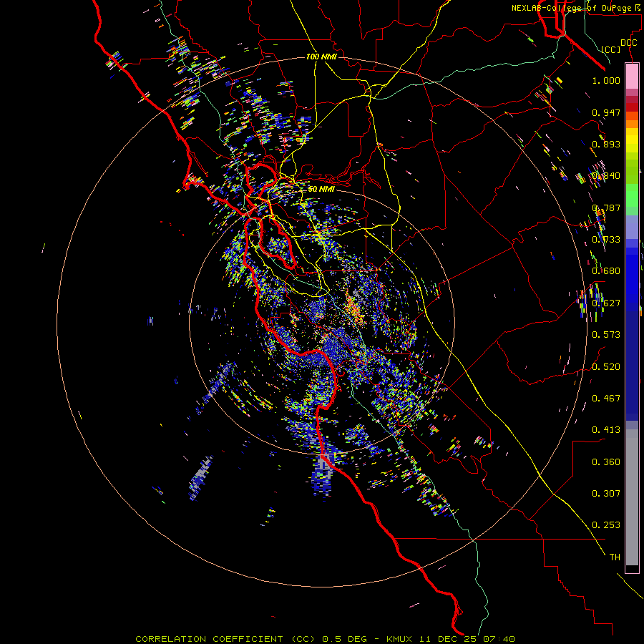Click the 0.5 DEG elevation text
Viewport: 644px width, 644px height.
coord(345,639)
